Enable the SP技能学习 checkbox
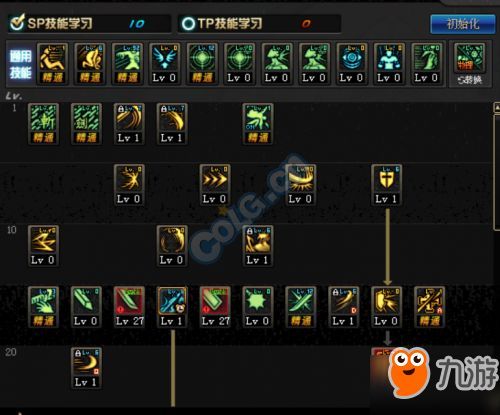This screenshot has height=415, width=500. point(17,23)
